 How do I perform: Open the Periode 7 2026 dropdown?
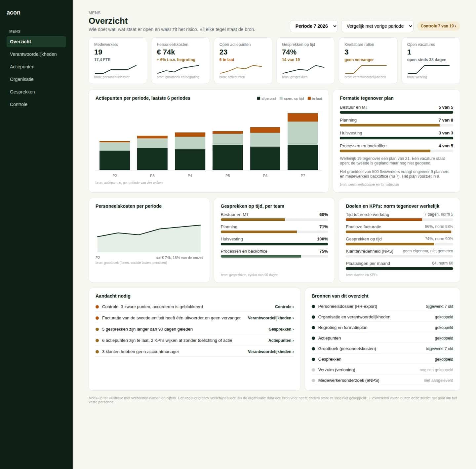click(314, 26)
